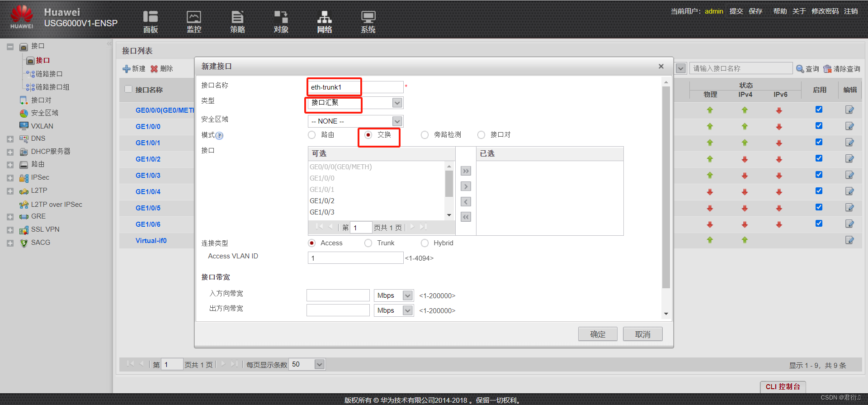The width and height of the screenshot is (868, 405).
Task: Expand the SSL VPN tree node
Action: [10, 230]
